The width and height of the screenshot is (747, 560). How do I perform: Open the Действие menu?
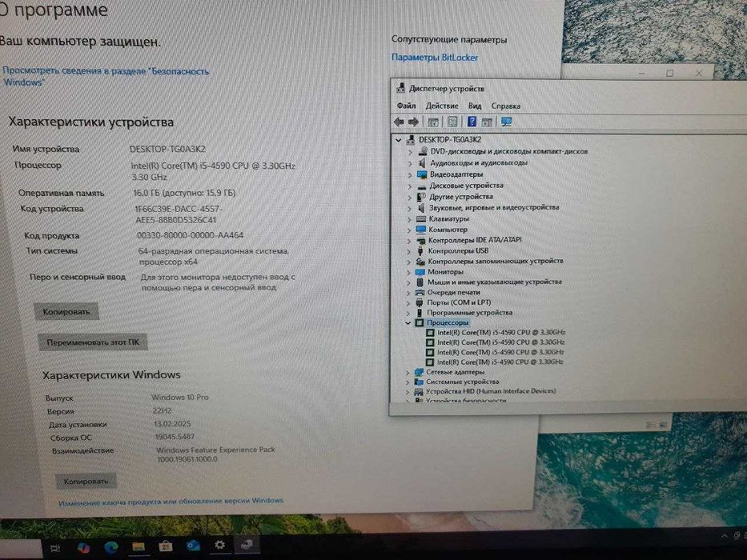click(442, 106)
